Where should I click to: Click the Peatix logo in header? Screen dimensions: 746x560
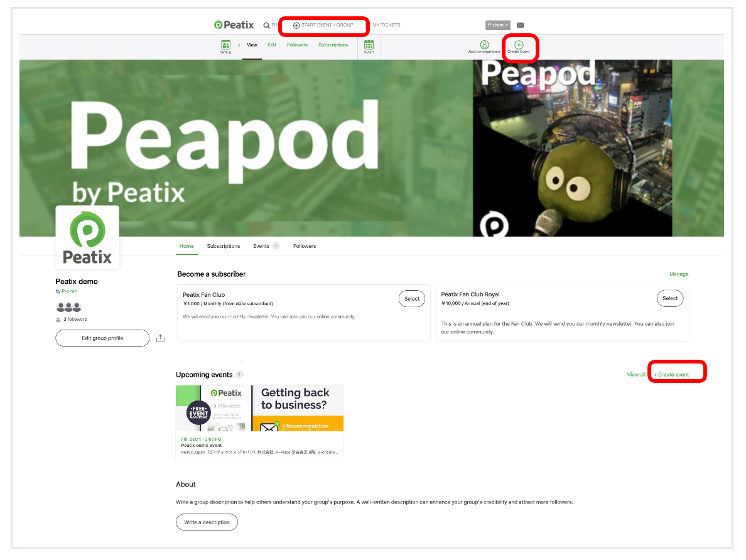[x=234, y=24]
